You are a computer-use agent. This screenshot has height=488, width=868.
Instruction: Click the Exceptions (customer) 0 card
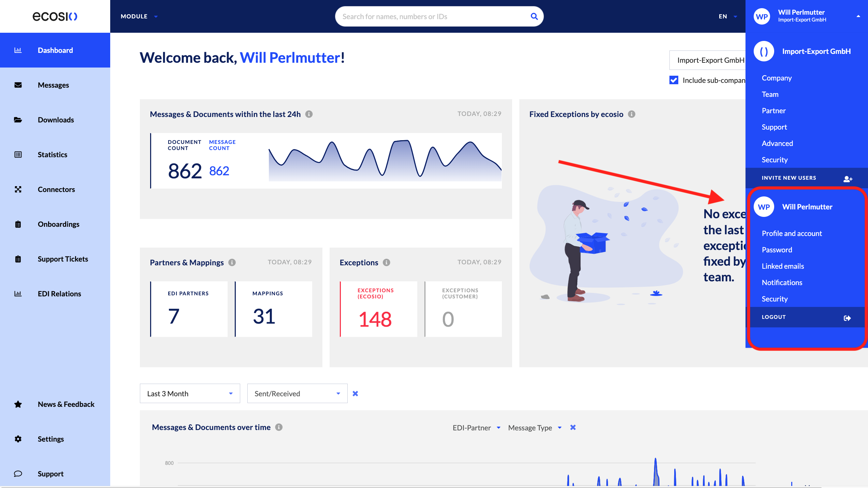pyautogui.click(x=463, y=309)
